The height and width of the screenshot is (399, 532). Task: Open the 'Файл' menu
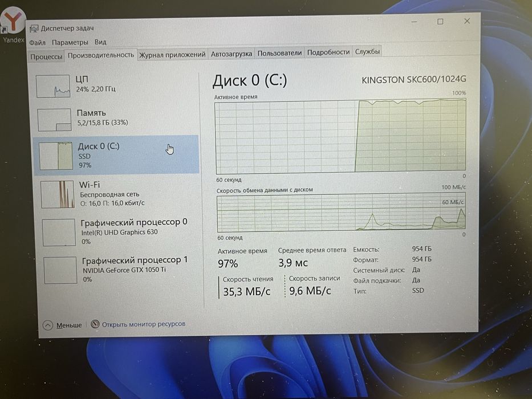click(x=37, y=42)
